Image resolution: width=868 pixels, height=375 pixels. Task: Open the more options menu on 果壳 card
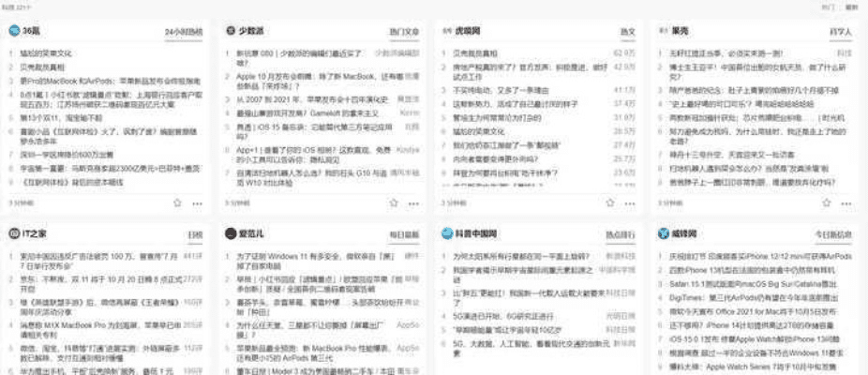(x=846, y=203)
